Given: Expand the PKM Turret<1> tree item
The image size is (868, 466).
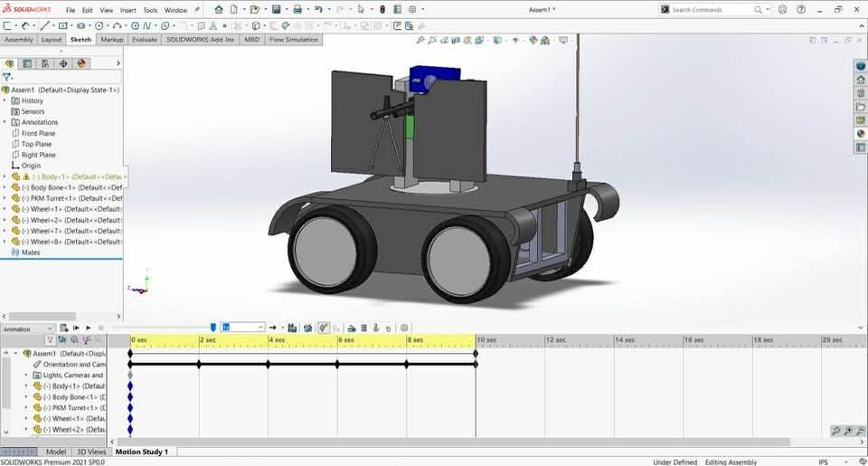Looking at the screenshot, I should coord(5,198).
